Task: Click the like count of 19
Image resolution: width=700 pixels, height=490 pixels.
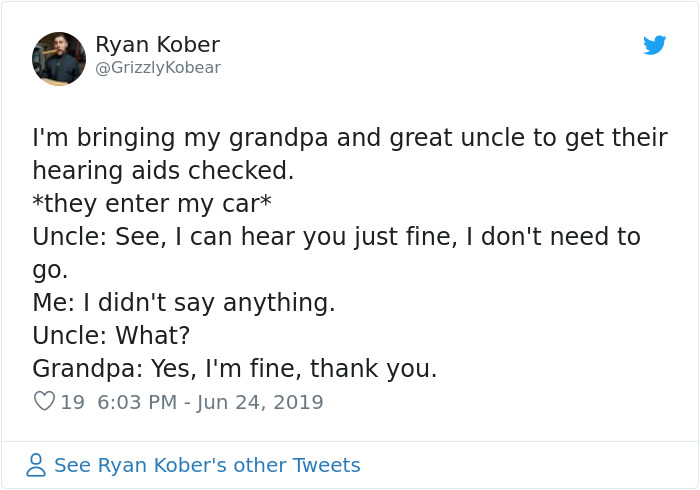Action: [x=72, y=402]
